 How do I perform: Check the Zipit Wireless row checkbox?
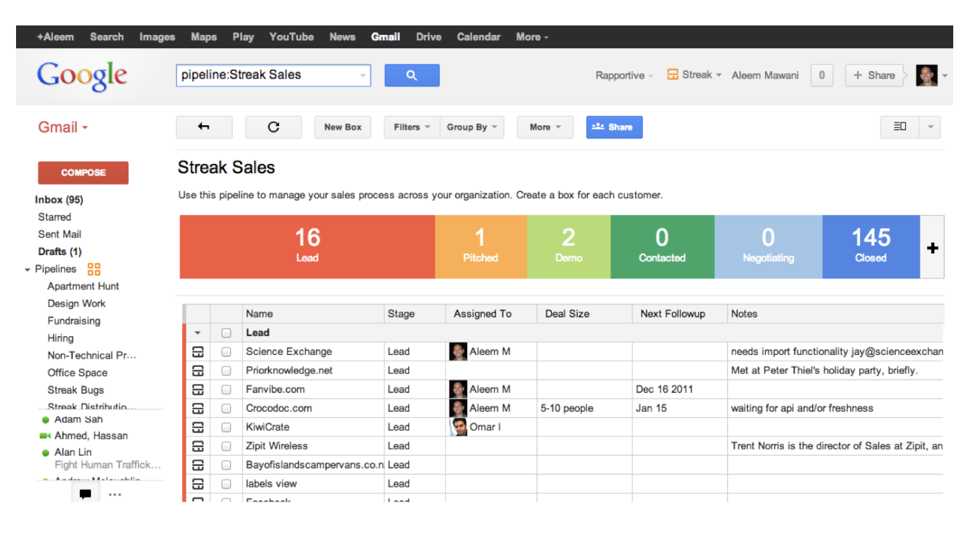click(226, 446)
